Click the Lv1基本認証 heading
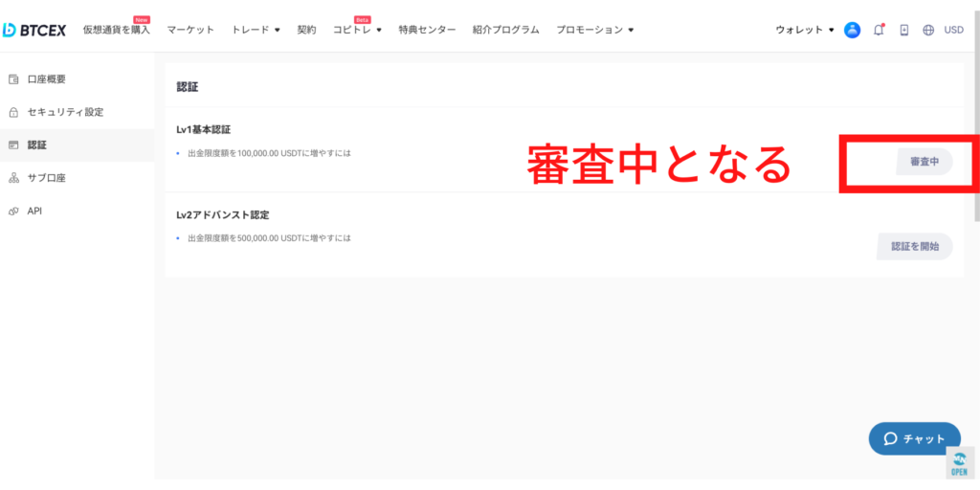Viewport: 980px width, 490px height. pos(204,129)
